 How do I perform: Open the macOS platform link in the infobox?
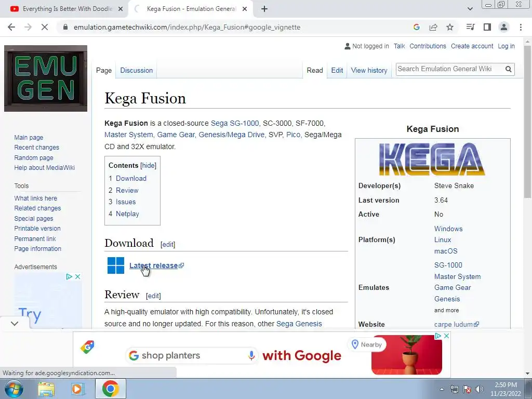(x=446, y=251)
